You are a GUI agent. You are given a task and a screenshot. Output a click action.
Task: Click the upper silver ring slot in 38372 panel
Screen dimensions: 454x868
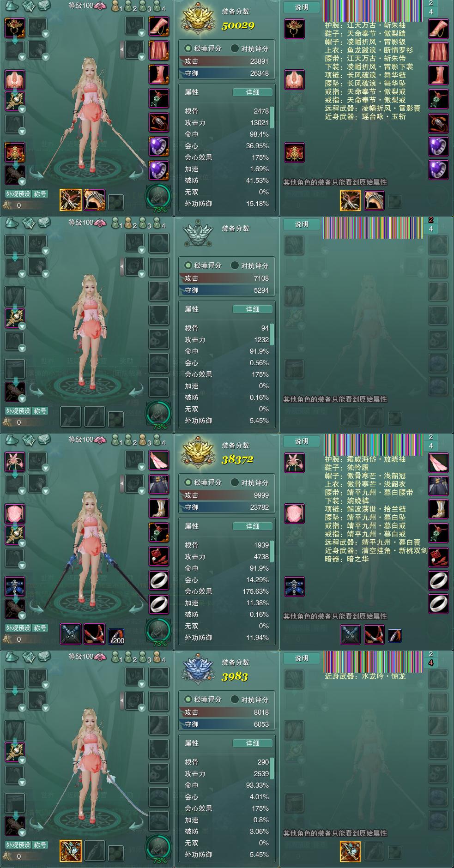point(158,580)
